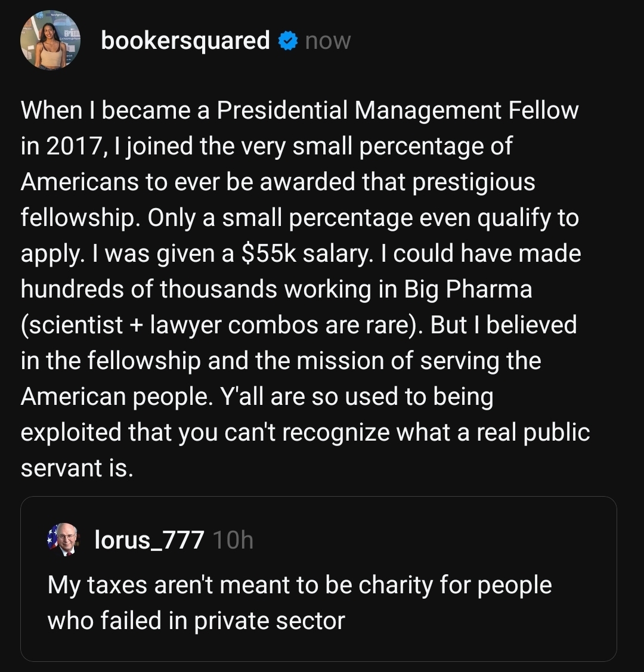
Task: Click the word "prestigious" in the post
Action: coord(469,182)
